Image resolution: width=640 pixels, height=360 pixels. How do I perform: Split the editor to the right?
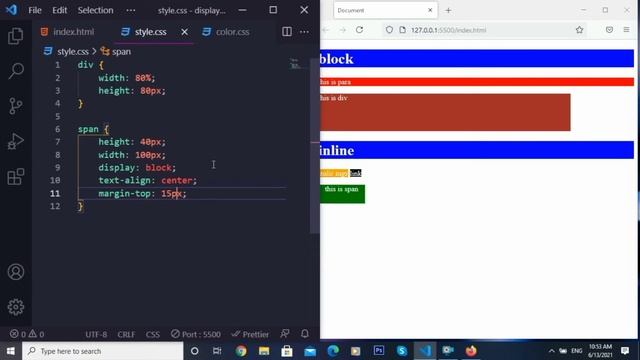287,31
